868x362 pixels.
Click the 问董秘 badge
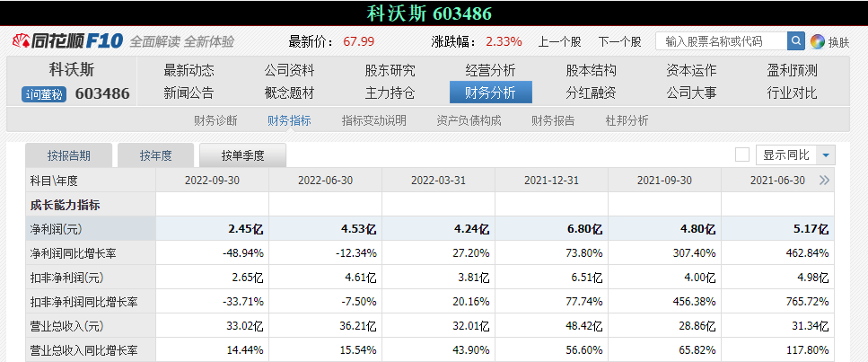44,94
